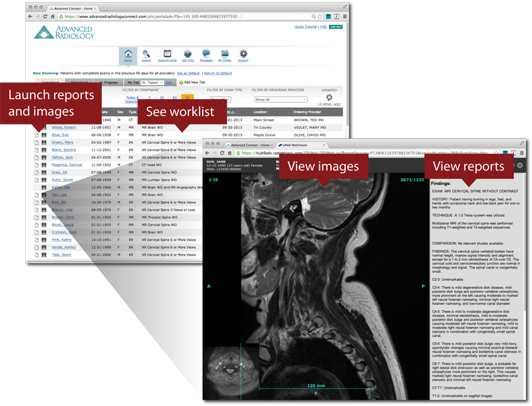Viewport: 532px width, 406px height.
Task: Reload page in eRAD WebViewer window
Action: click(222, 153)
